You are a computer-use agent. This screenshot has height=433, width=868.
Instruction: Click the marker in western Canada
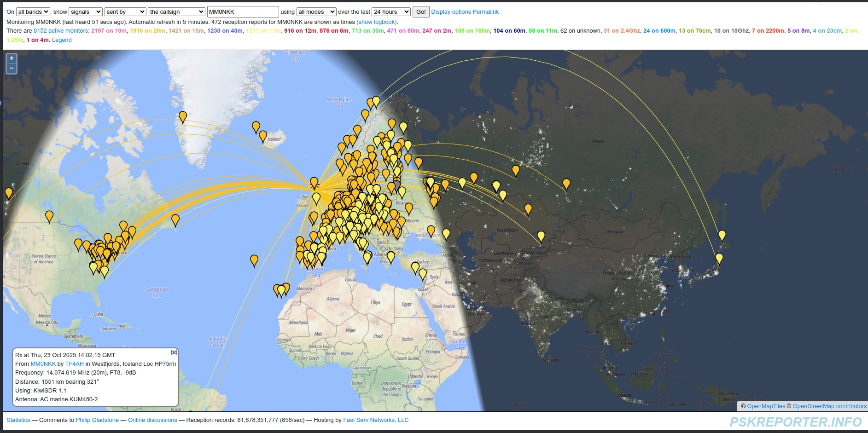[49, 216]
